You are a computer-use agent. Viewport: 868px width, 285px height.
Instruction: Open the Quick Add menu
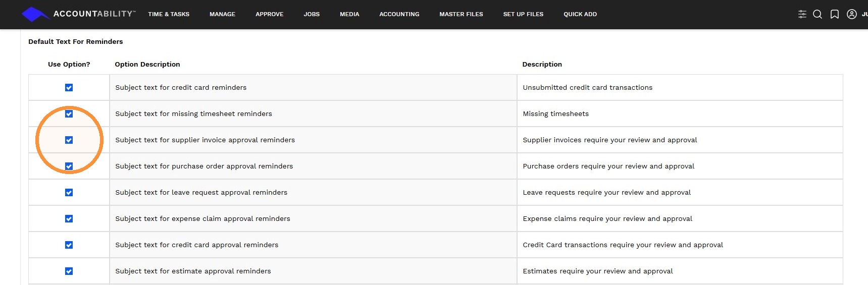[580, 14]
